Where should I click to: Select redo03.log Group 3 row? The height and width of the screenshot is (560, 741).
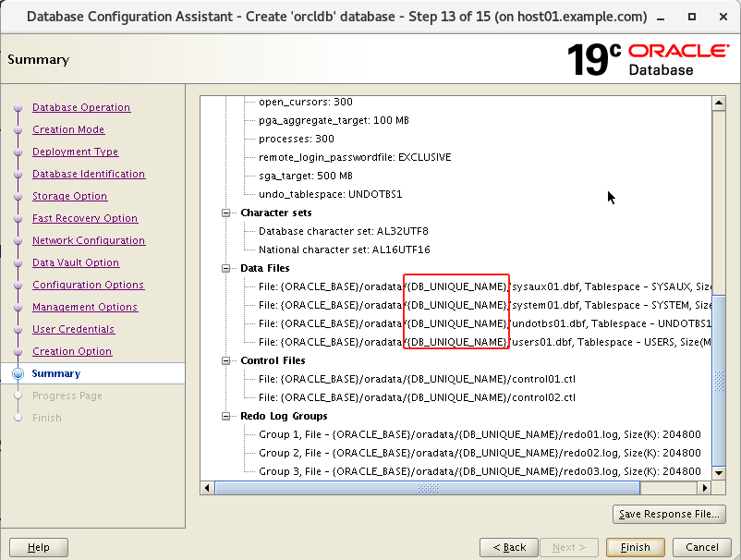point(480,471)
